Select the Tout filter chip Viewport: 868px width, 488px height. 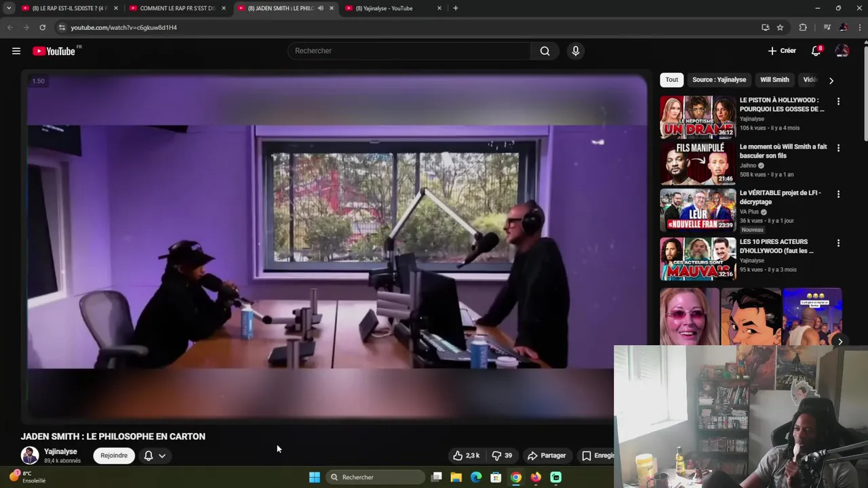[671, 79]
